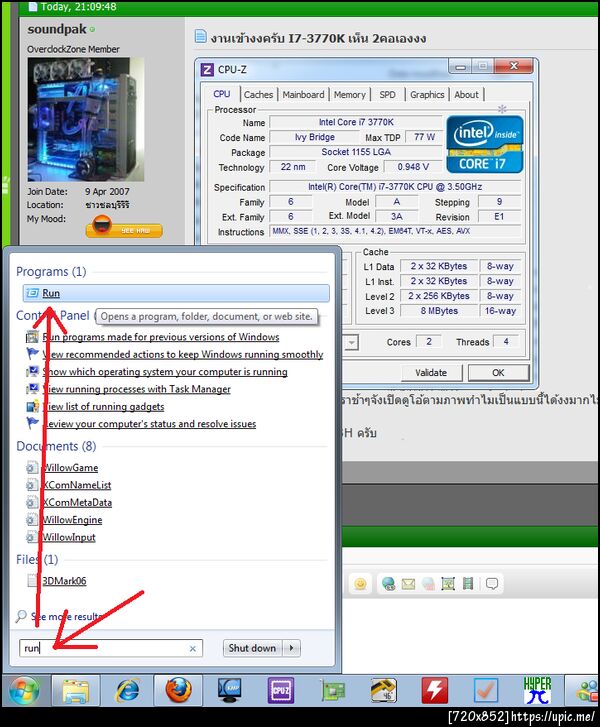Open View running processes with Task Manager
This screenshot has width=600, height=727.
point(136,389)
